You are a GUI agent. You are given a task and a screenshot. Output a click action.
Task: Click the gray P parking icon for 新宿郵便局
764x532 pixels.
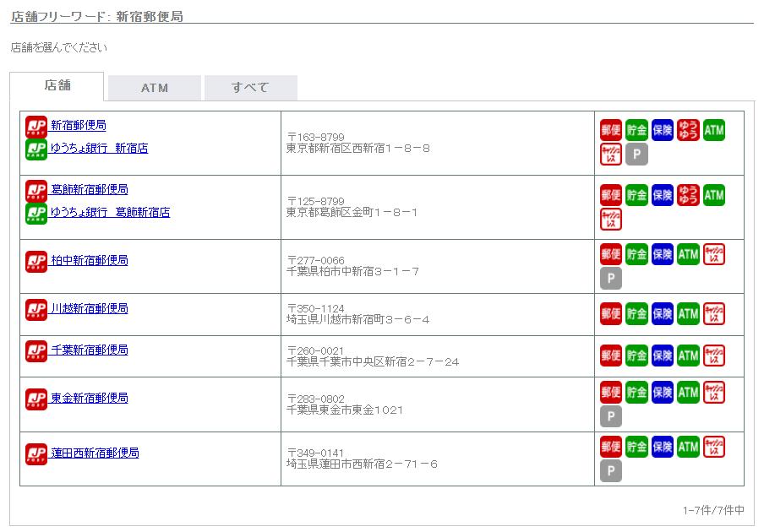pyautogui.click(x=636, y=154)
